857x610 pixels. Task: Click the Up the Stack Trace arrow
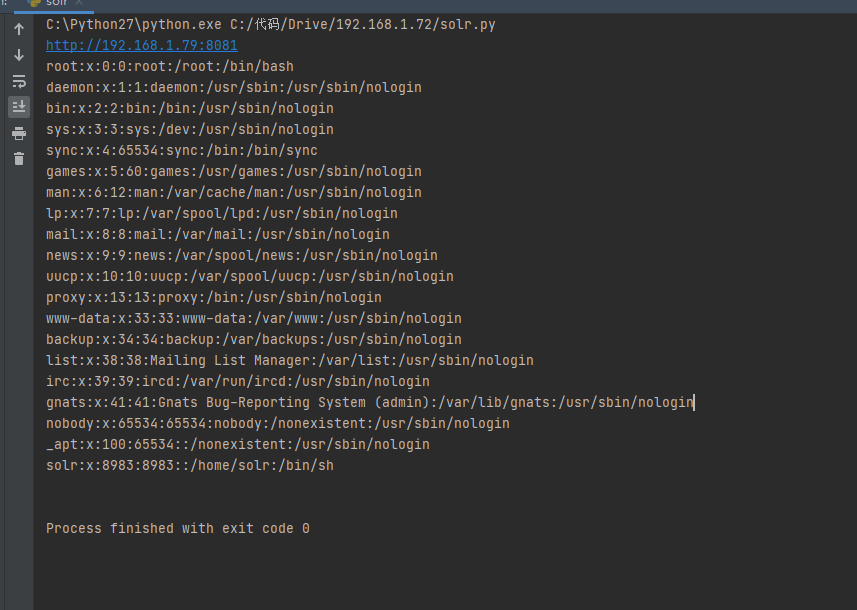pos(19,29)
